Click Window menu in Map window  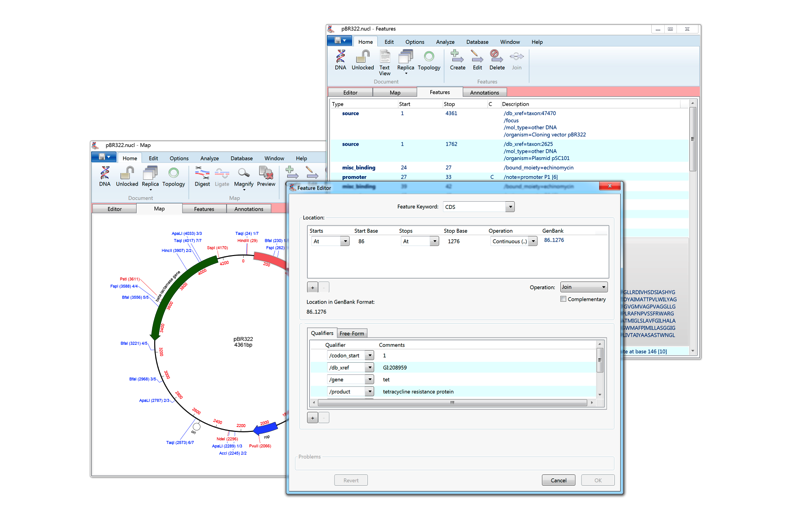click(x=274, y=158)
